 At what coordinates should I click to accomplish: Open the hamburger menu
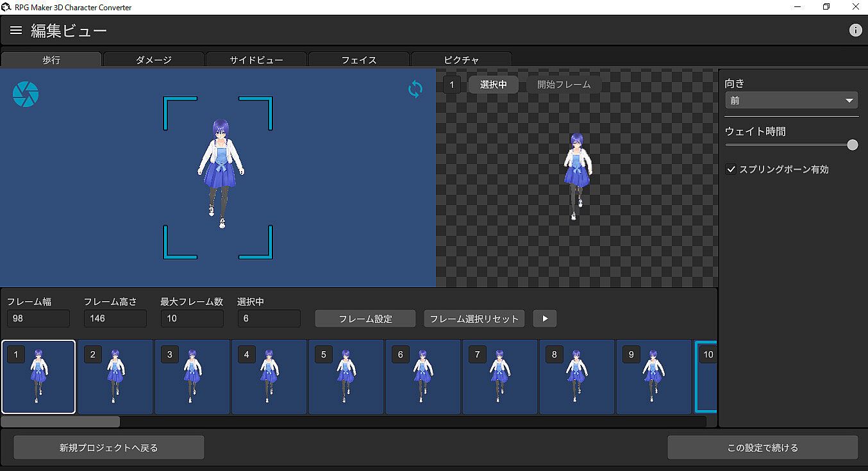16,30
